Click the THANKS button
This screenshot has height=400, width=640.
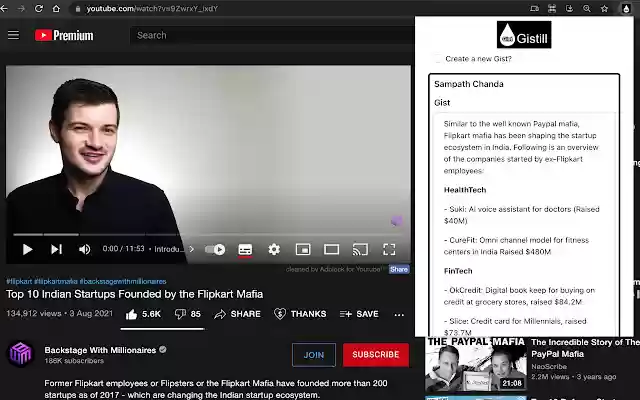[x=300, y=314]
